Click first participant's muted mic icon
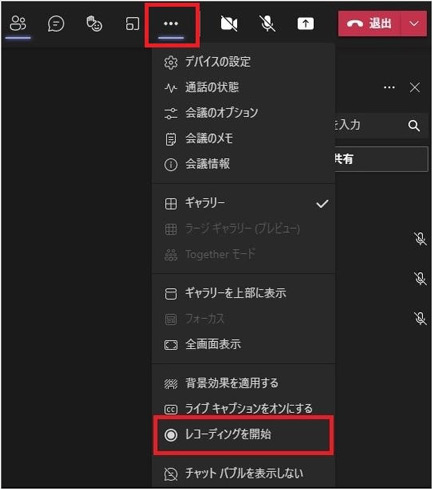Viewport: 432px width, 489px height. point(420,239)
